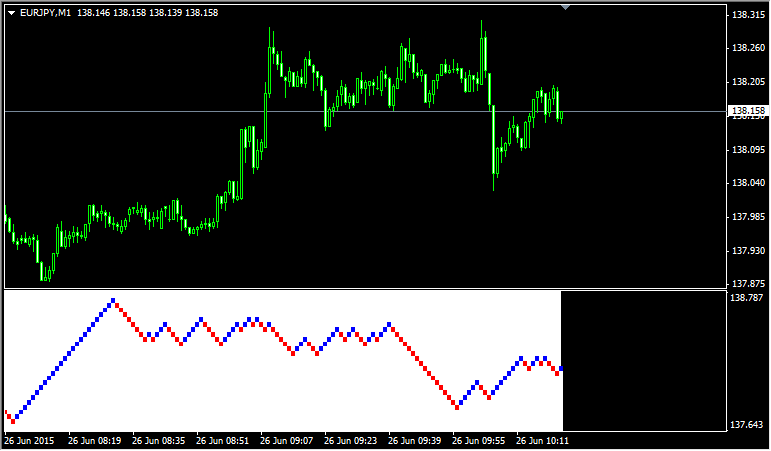Open the triangle menu beside EURJPY,M1

click(12, 13)
